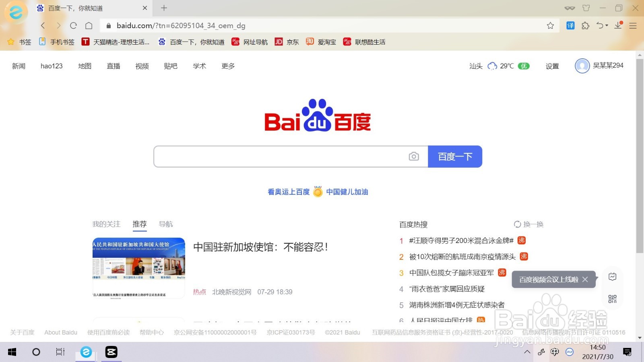The image size is (644, 362).
Task: Open the 贴吧 link
Action: [x=171, y=66]
